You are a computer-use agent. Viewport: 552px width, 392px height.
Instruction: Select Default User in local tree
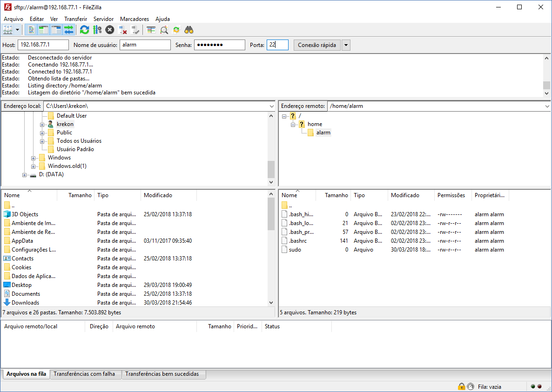tap(72, 116)
